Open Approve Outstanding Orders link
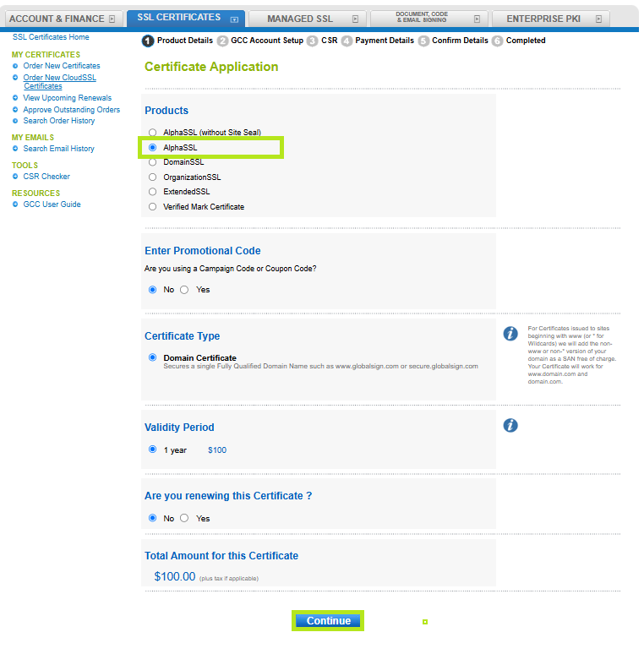 coord(72,110)
